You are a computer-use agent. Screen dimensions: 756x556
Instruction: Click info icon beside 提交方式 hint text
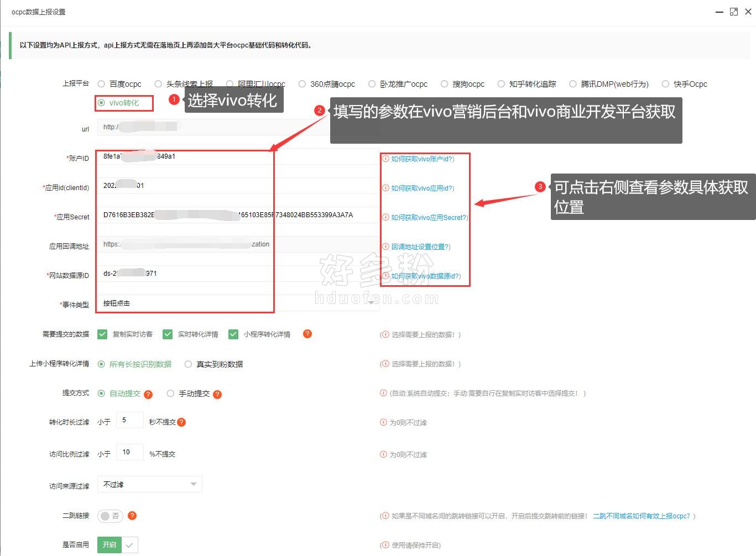[383, 393]
